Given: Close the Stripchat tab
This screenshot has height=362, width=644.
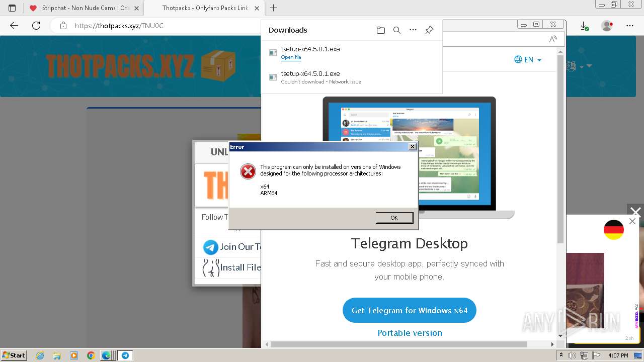Looking at the screenshot, I should [x=136, y=8].
